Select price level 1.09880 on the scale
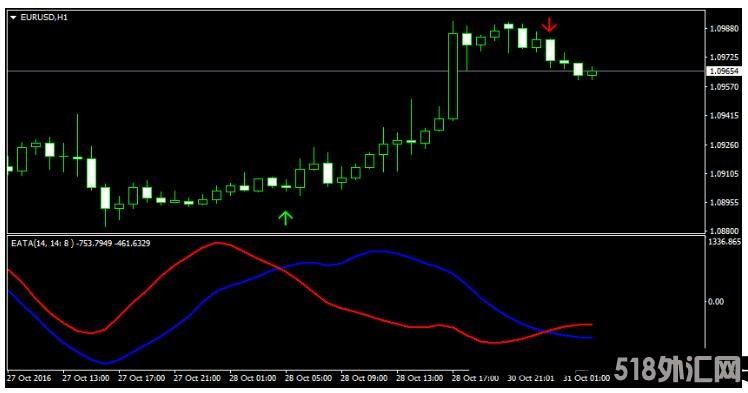The image size is (748, 393). (x=724, y=29)
